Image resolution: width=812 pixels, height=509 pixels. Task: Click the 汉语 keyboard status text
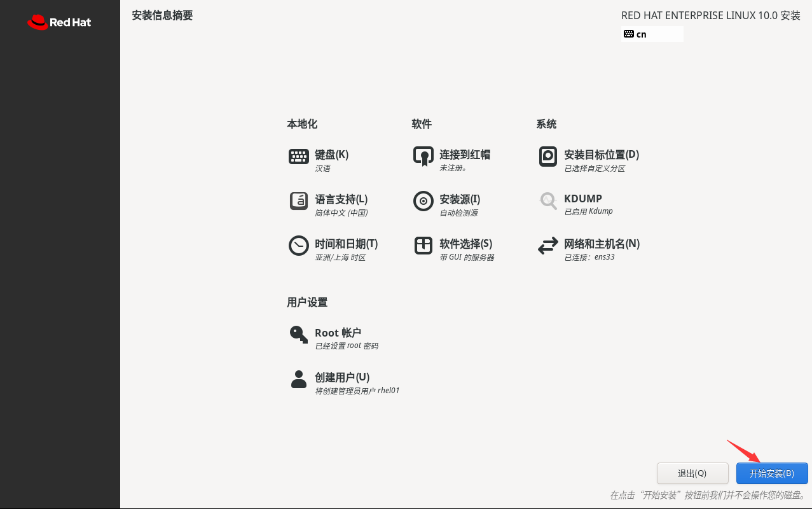pyautogui.click(x=323, y=169)
